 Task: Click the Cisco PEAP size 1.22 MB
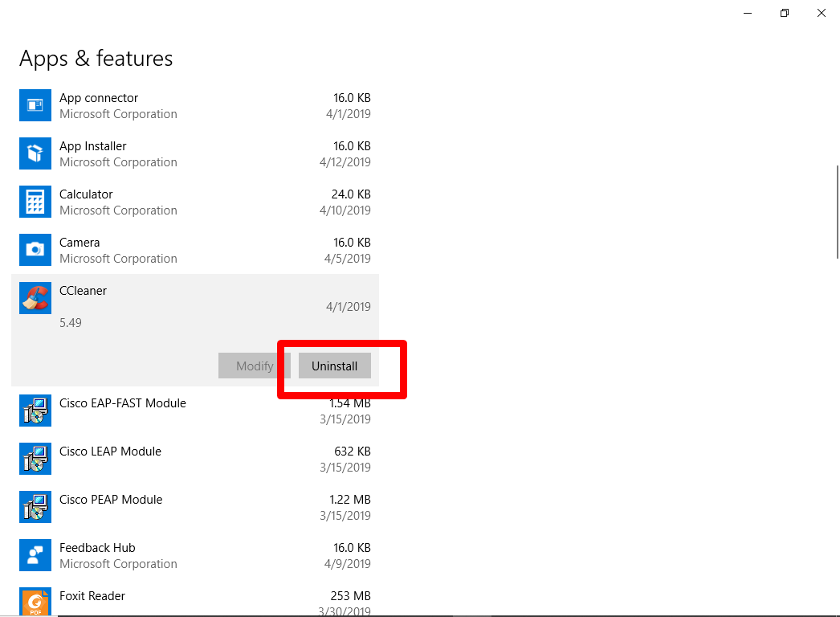[x=350, y=501]
